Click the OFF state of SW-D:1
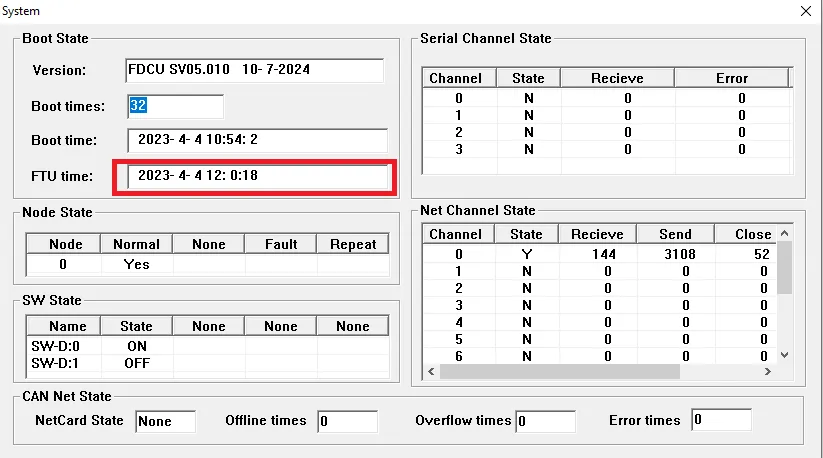 137,363
